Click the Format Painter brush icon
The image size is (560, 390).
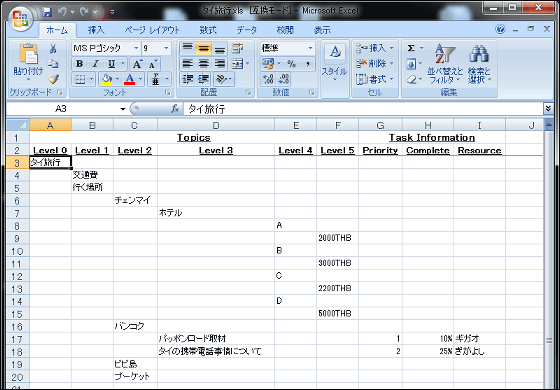pyautogui.click(x=53, y=79)
